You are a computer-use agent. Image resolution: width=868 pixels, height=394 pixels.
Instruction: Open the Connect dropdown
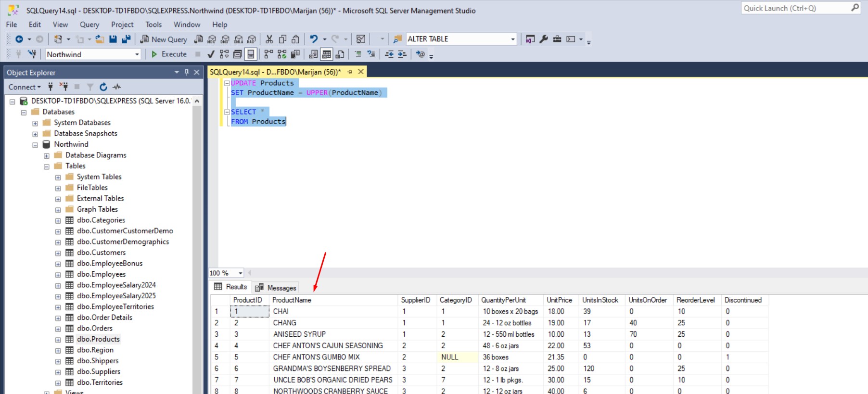25,87
